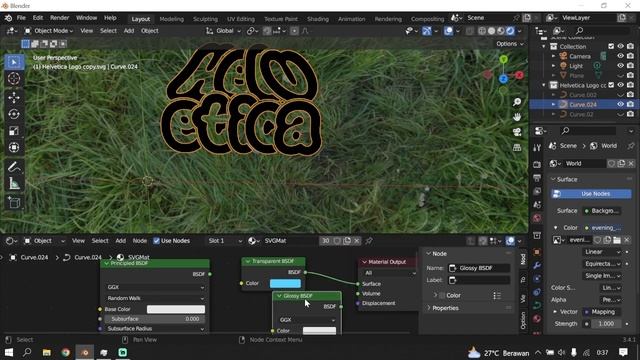Toggle Helvetica Logo collection exclude checkbox
Screen dimensions: 640x360
(x=611, y=85)
